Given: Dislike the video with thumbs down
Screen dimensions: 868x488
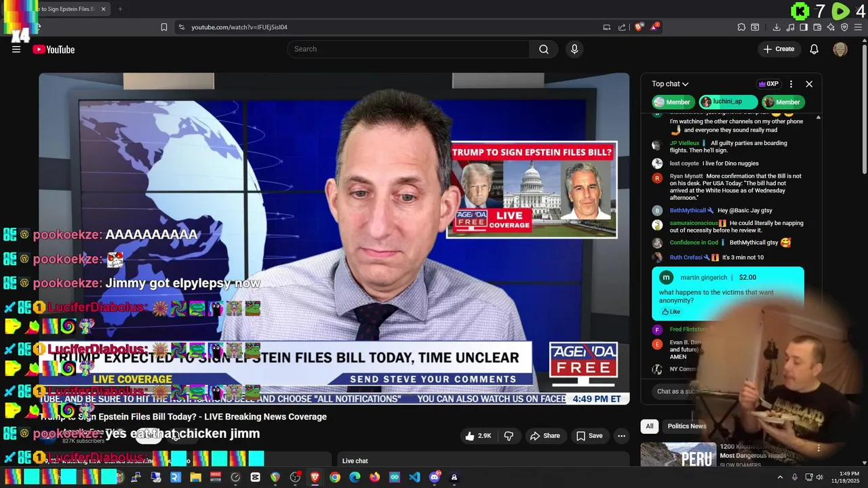Looking at the screenshot, I should coord(509,436).
